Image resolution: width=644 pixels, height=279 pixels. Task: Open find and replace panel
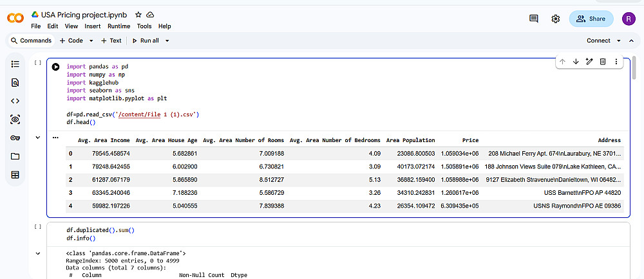[x=15, y=82]
